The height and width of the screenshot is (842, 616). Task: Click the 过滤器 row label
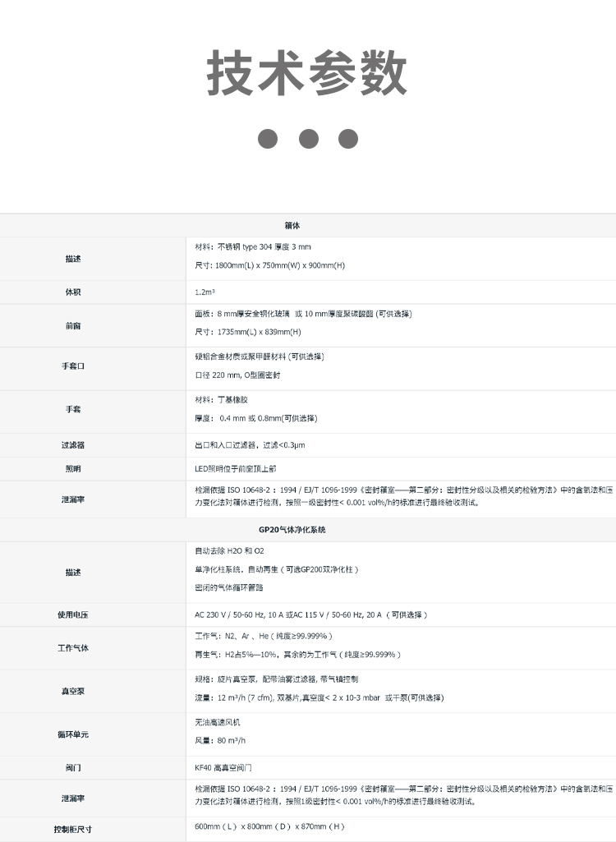(73, 444)
